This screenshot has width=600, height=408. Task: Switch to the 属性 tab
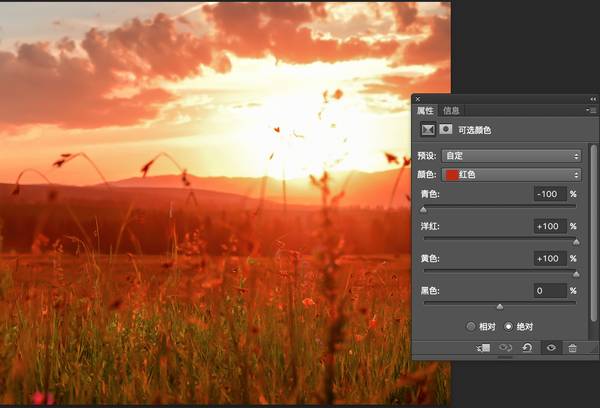point(425,111)
